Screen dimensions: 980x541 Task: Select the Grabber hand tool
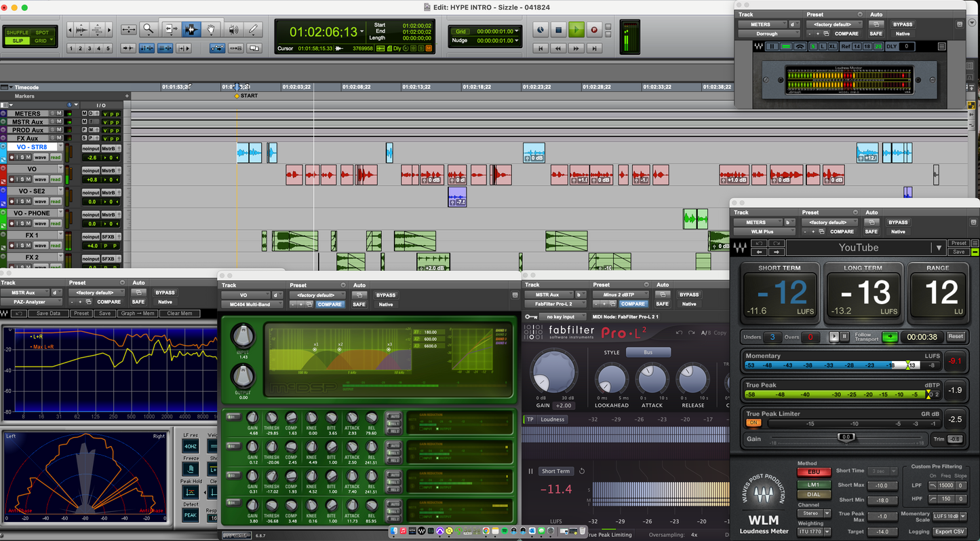(211, 30)
